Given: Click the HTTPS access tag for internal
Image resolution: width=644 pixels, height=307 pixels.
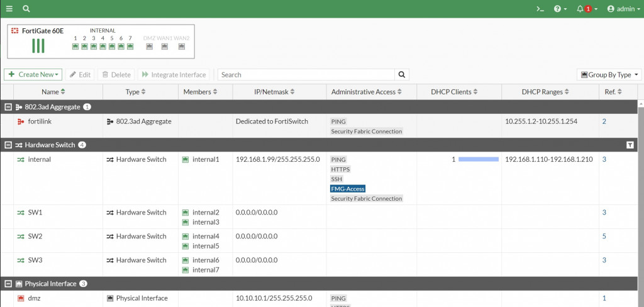Looking at the screenshot, I should 340,169.
